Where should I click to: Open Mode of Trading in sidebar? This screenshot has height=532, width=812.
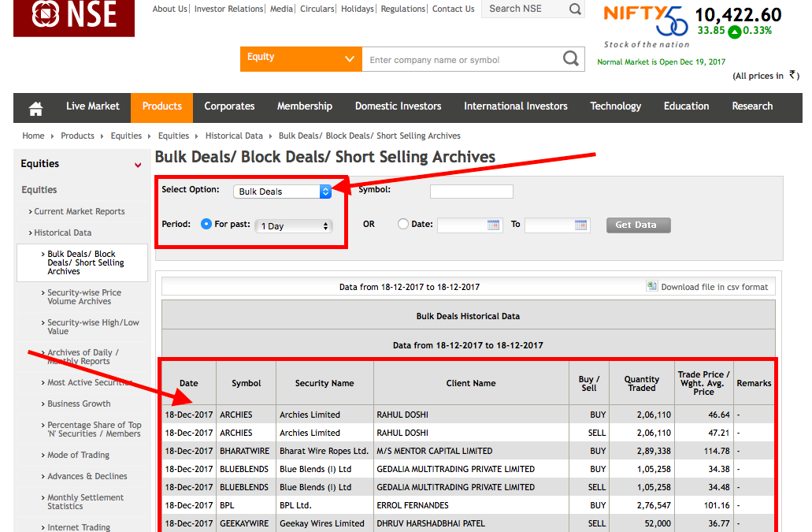(x=78, y=455)
